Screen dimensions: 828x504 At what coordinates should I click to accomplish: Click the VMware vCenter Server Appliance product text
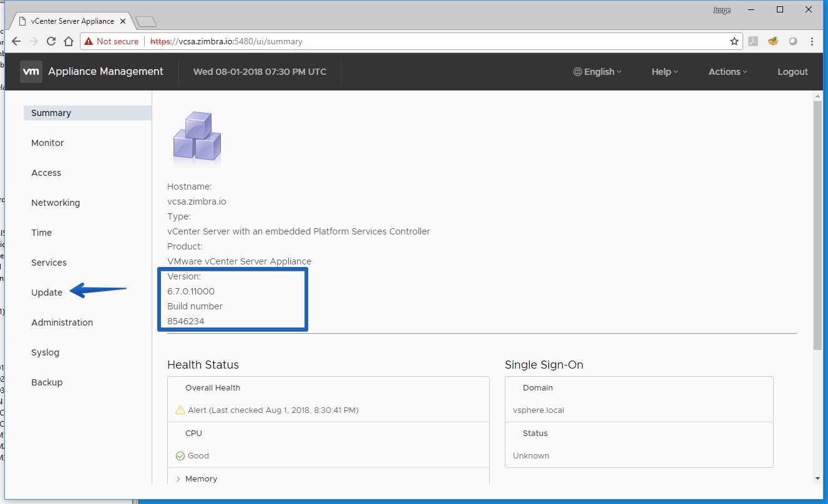tap(240, 261)
